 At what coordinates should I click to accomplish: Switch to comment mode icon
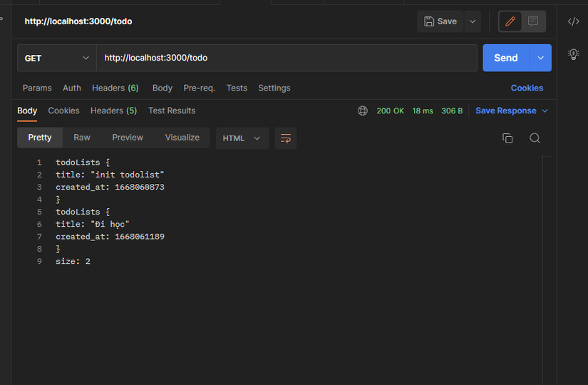[533, 21]
